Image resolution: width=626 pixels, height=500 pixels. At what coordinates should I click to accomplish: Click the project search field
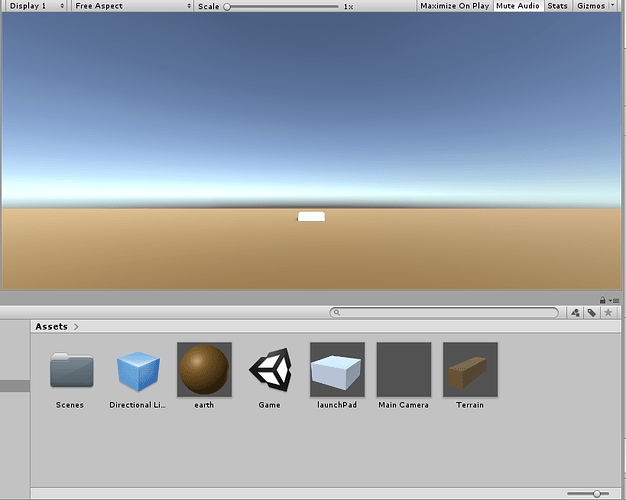pyautogui.click(x=444, y=312)
